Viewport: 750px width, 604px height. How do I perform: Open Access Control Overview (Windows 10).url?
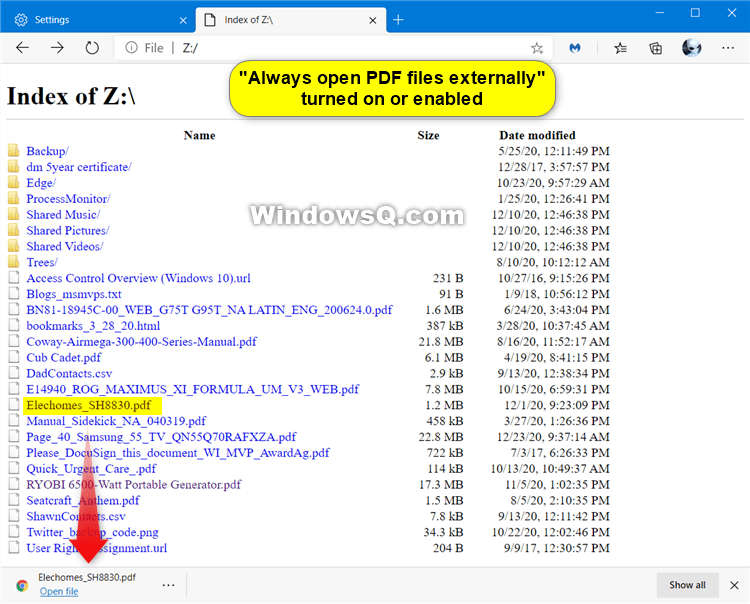138,278
